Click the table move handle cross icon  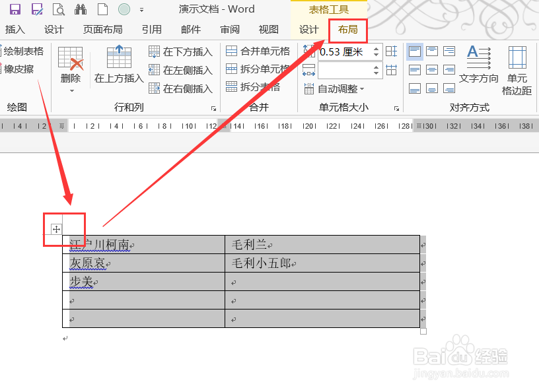click(56, 229)
